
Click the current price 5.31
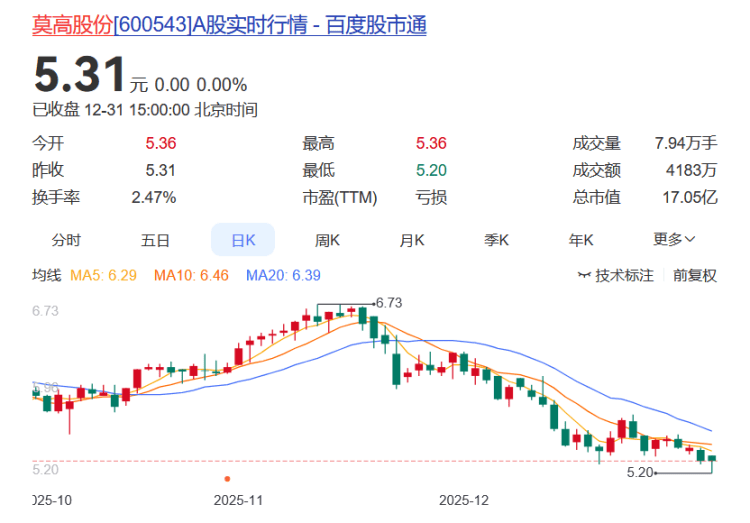(x=80, y=74)
